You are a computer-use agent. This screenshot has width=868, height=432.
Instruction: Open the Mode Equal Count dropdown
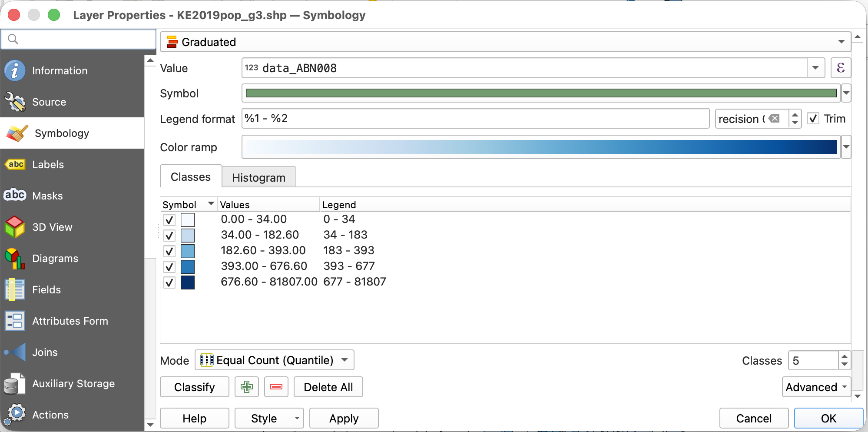tap(275, 360)
